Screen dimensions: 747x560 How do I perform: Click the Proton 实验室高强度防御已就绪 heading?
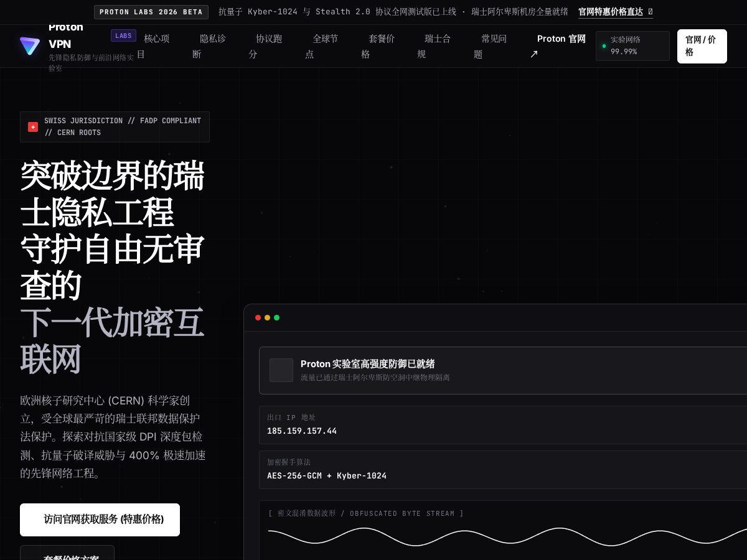pos(368,364)
